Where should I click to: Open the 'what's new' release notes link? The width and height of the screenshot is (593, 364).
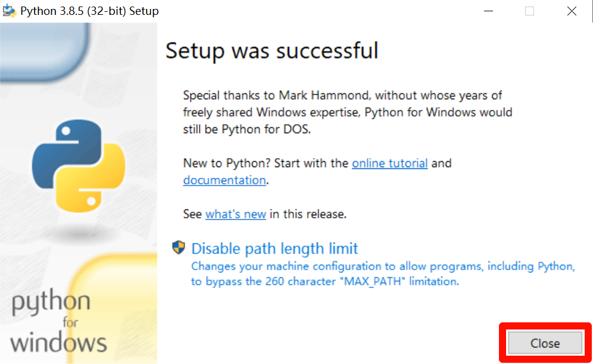pyautogui.click(x=236, y=214)
